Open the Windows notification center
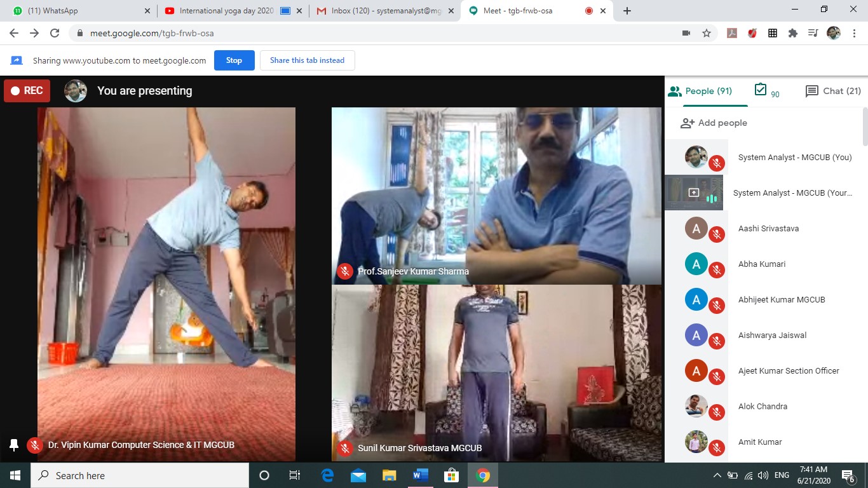The height and width of the screenshot is (488, 868). (x=848, y=475)
